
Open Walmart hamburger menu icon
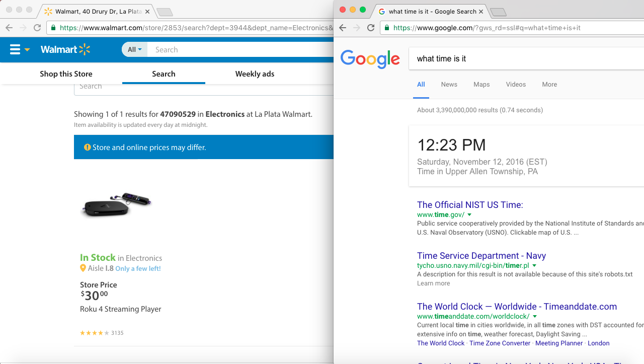click(x=15, y=49)
